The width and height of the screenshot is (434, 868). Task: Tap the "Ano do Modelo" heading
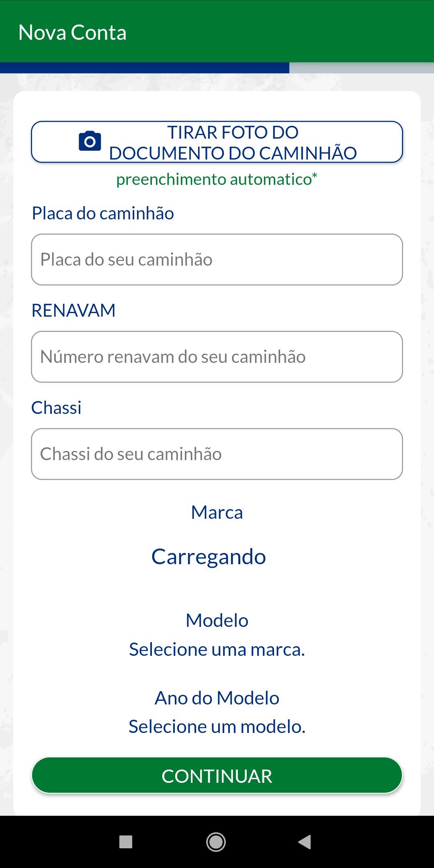(217, 698)
